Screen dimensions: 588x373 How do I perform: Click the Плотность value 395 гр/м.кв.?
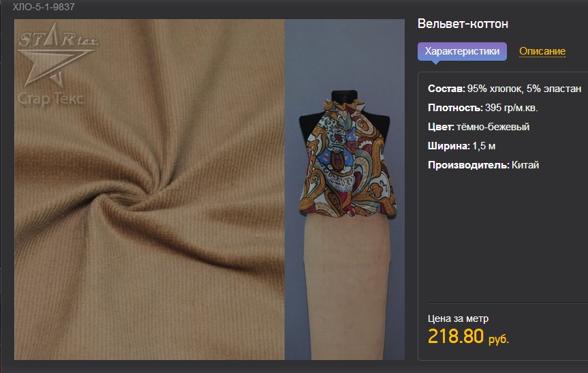pos(511,108)
